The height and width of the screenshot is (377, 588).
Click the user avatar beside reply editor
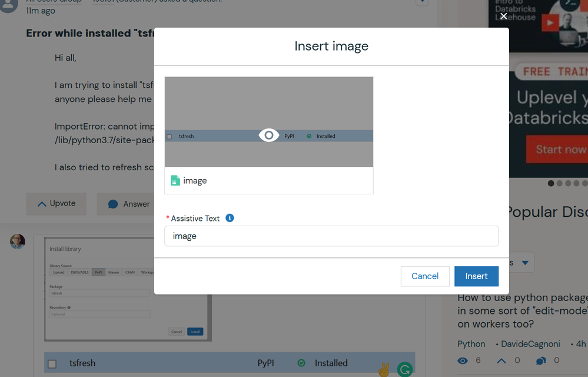(18, 242)
